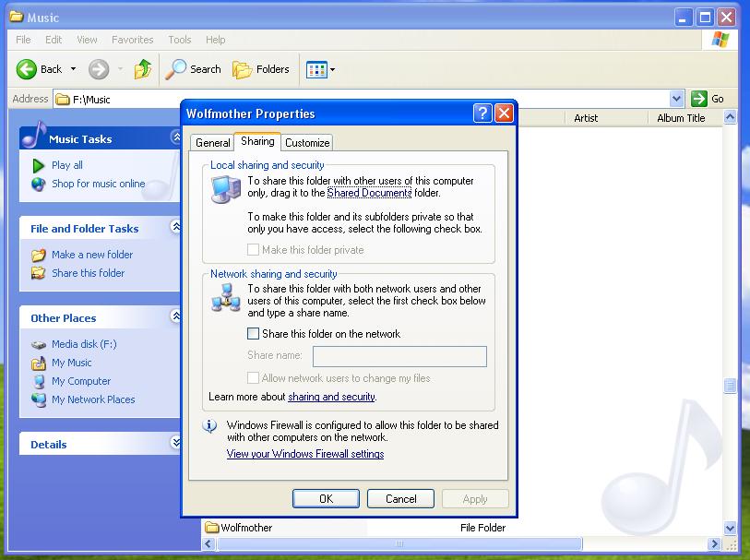Click the firewall information icon
This screenshot has height=560, width=750.
coord(209,425)
